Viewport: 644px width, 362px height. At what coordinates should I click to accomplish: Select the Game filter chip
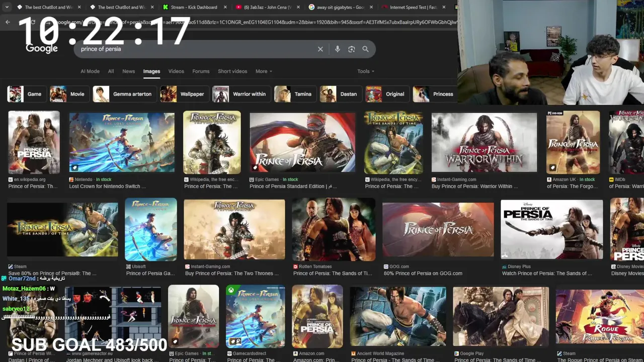point(27,94)
